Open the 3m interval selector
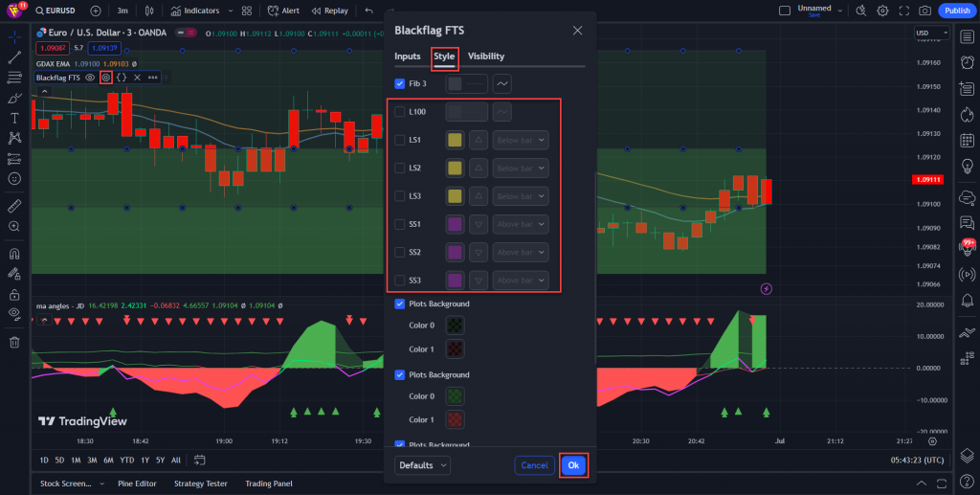This screenshot has height=495, width=980. 122,11
